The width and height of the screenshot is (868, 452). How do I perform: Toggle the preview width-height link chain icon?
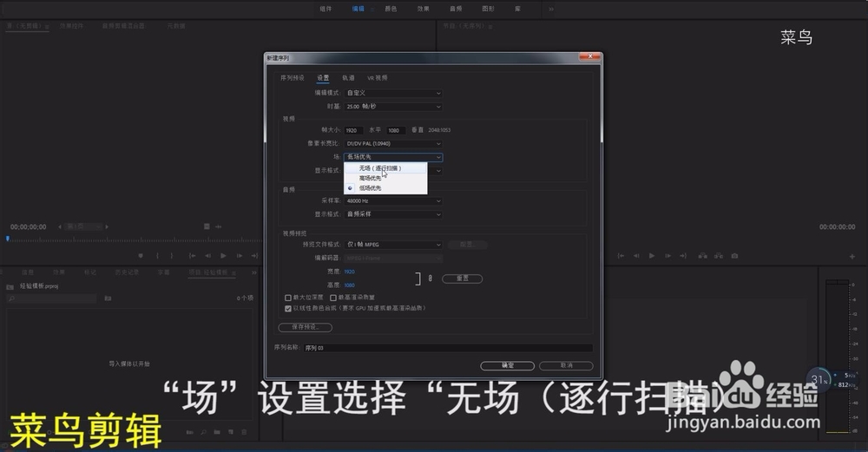click(x=431, y=278)
